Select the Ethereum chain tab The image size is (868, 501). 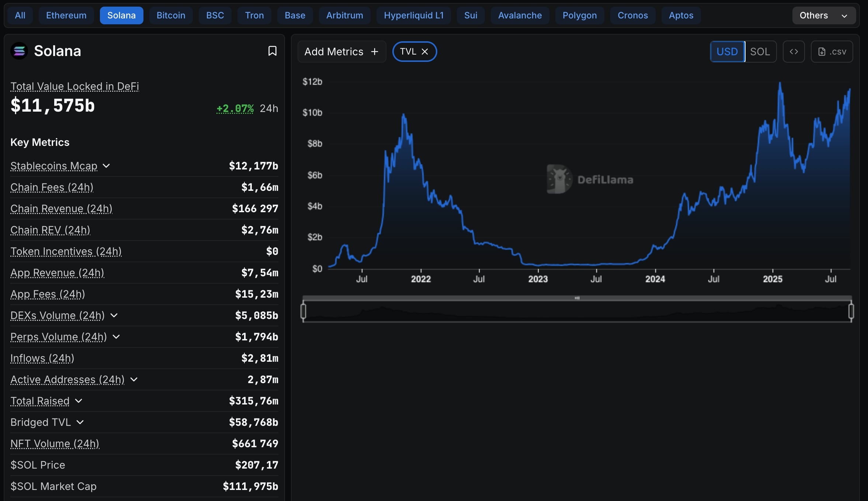click(66, 15)
